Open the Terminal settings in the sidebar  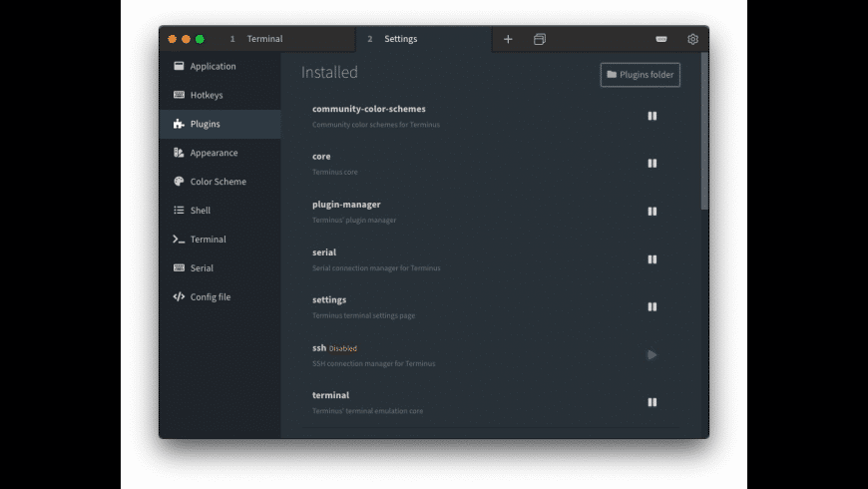219,239
